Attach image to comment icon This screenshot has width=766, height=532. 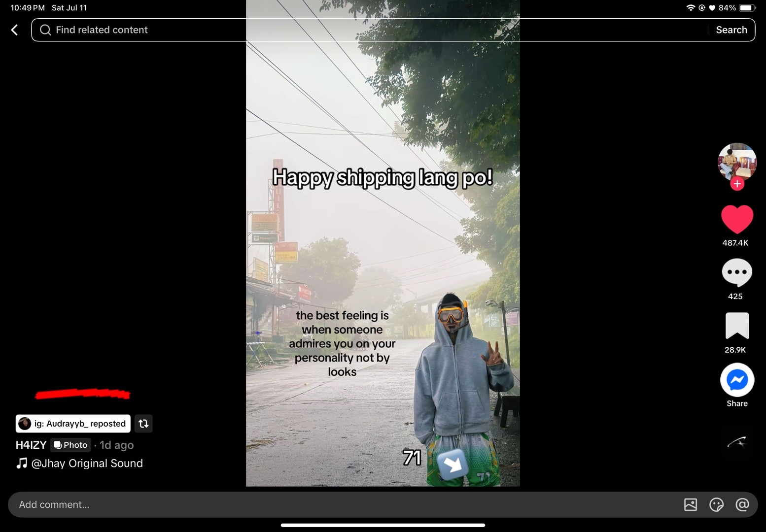tap(691, 504)
